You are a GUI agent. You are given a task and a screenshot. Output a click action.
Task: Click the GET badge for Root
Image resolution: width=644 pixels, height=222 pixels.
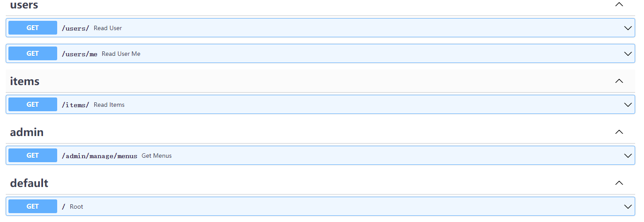coord(33,206)
